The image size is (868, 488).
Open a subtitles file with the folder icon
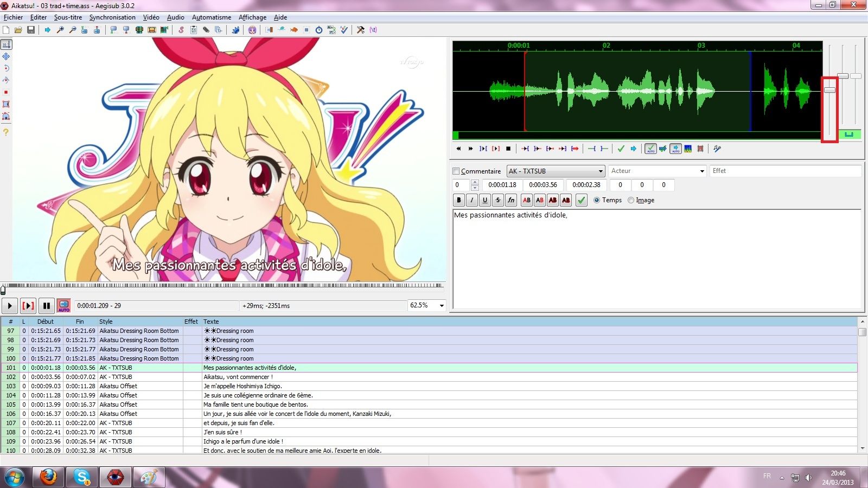[x=18, y=30]
